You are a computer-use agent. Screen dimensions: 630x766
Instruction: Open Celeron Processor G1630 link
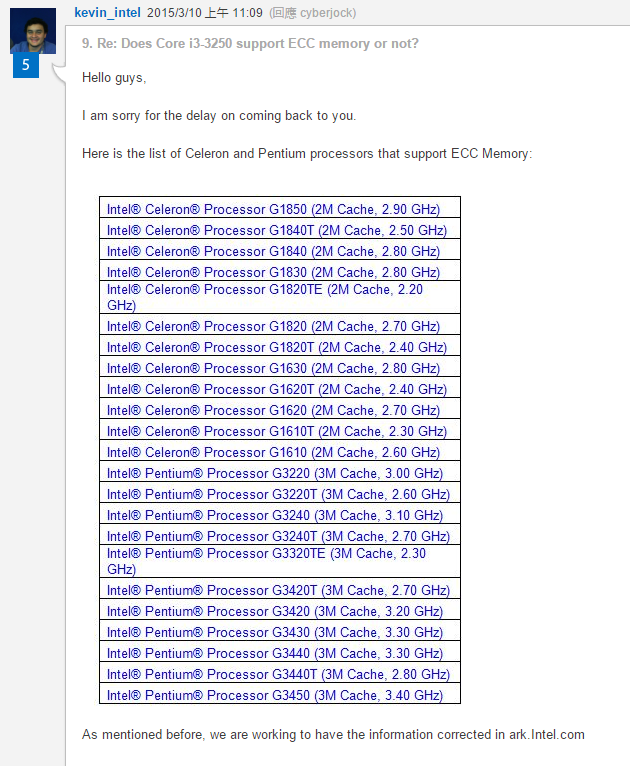pos(273,368)
